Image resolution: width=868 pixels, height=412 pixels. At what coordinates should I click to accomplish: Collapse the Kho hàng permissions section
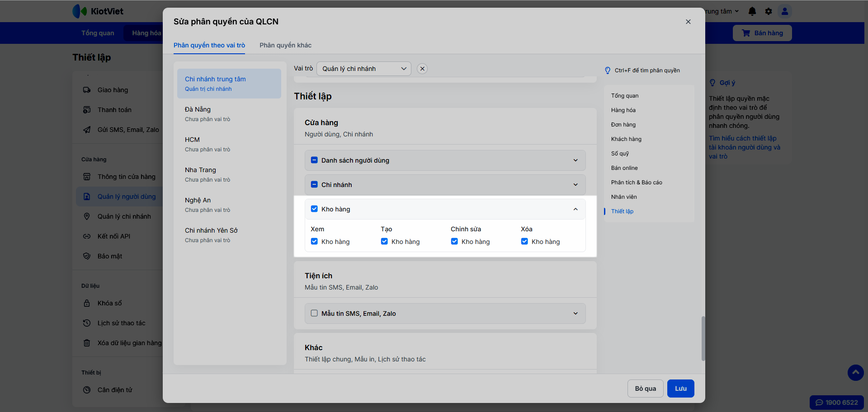coord(575,209)
